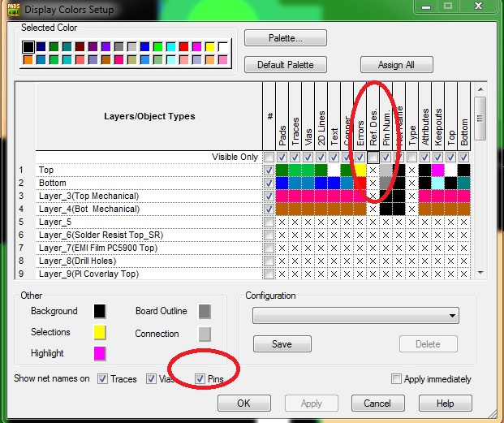504x423 pixels.
Task: Select the black color in Selected Color palette
Action: coord(28,47)
